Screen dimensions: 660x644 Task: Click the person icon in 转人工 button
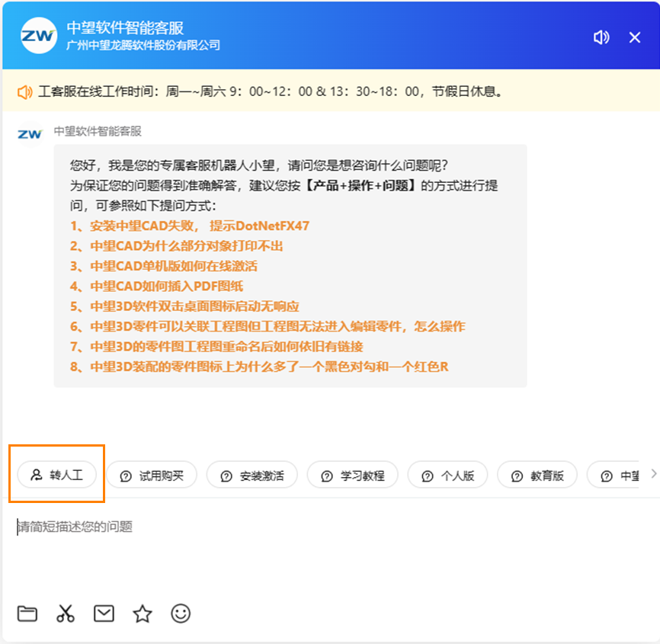37,475
